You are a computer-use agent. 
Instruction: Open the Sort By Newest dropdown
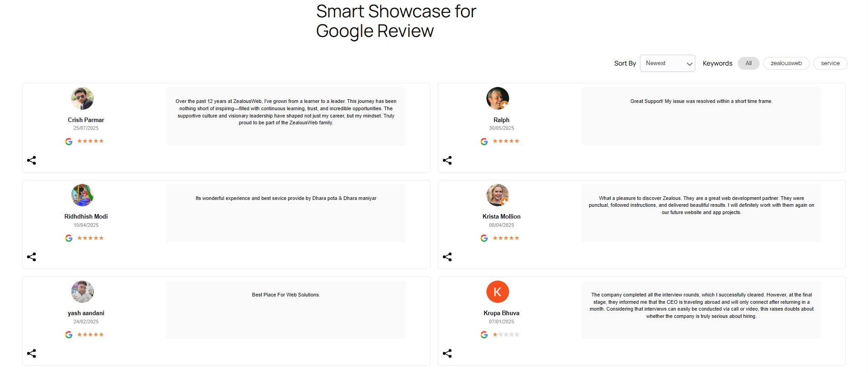667,63
